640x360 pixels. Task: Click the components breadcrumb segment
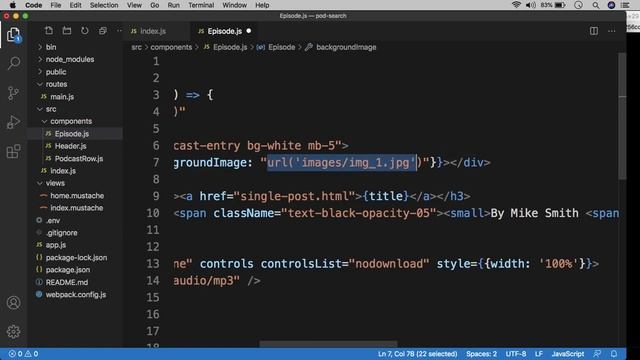click(171, 47)
